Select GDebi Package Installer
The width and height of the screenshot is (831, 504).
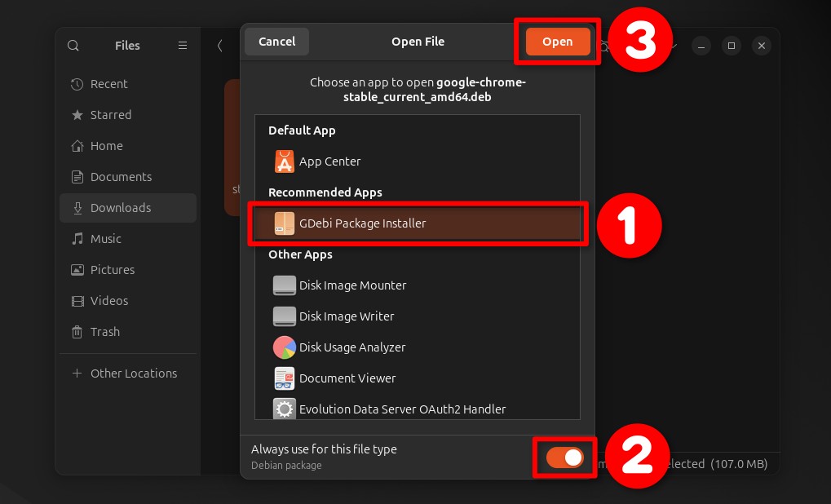[418, 223]
